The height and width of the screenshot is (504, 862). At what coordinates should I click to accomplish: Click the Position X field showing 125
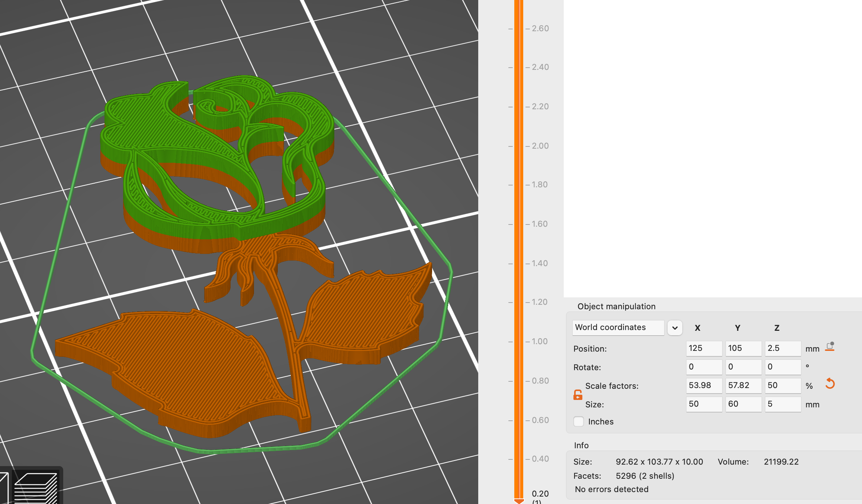click(x=704, y=348)
